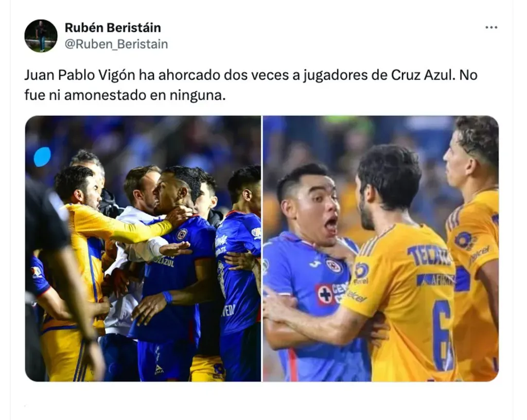Open the three-dot more options menu
The width and height of the screenshot is (527, 420).
click(x=491, y=27)
